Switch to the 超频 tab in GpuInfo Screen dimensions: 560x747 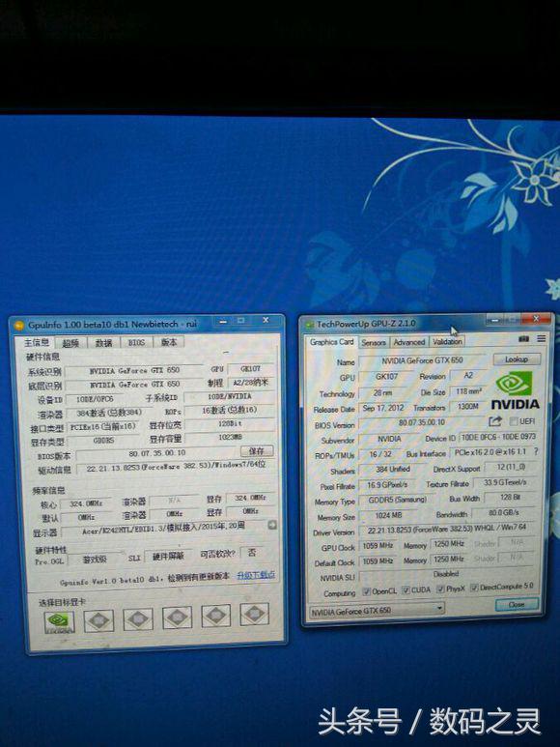70,343
